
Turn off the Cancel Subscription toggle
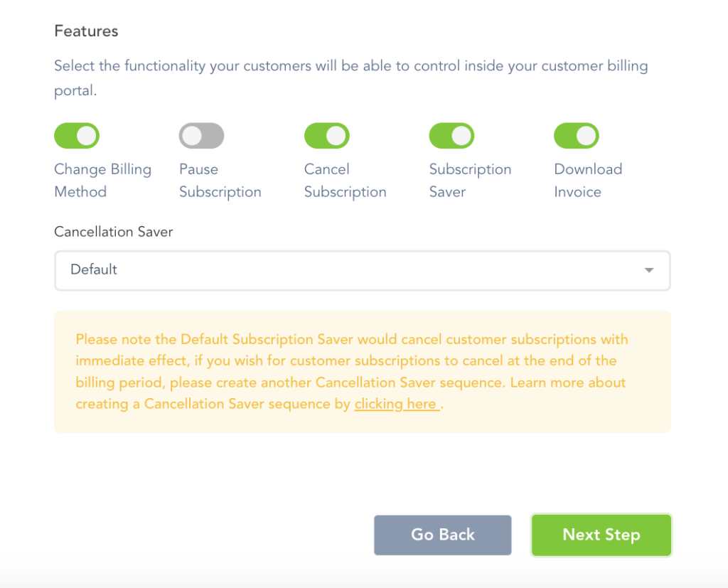(x=326, y=135)
